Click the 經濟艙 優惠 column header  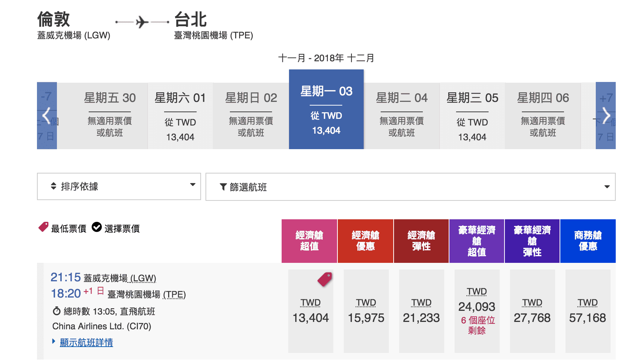coord(366,241)
